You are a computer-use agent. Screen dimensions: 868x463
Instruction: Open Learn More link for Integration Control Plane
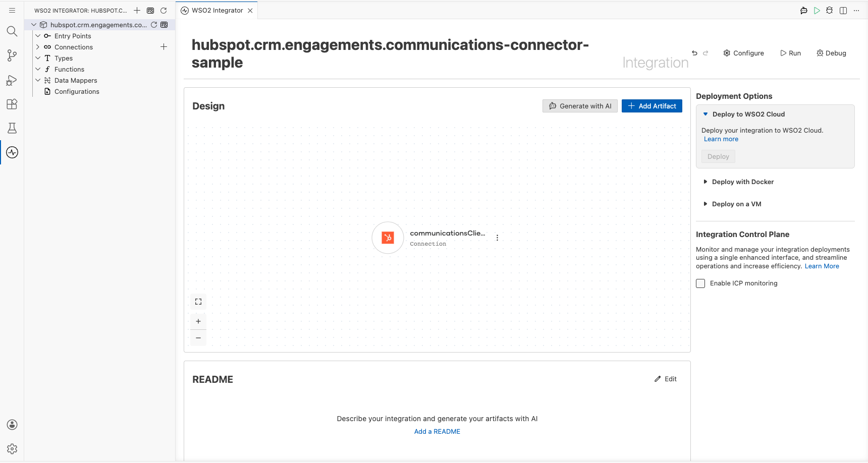[x=822, y=266]
